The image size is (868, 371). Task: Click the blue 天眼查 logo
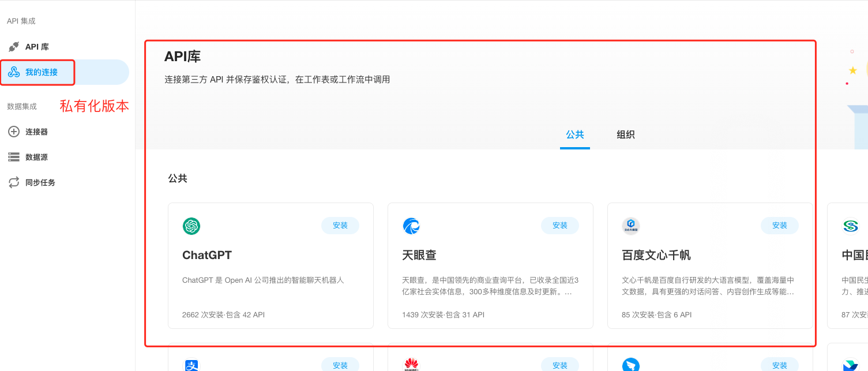(x=411, y=226)
